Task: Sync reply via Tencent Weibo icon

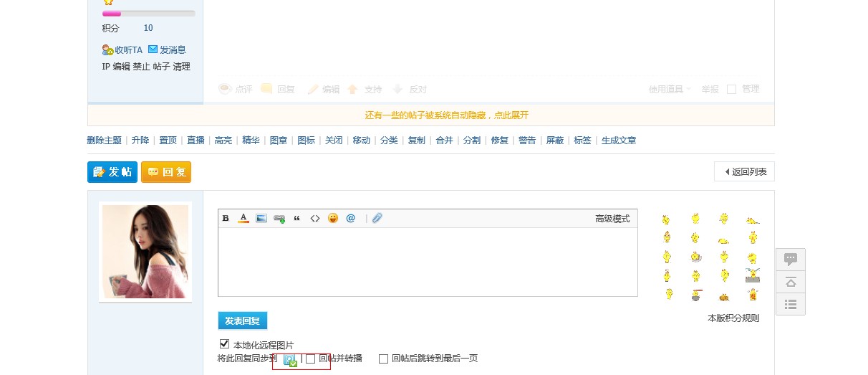Action: (x=290, y=361)
